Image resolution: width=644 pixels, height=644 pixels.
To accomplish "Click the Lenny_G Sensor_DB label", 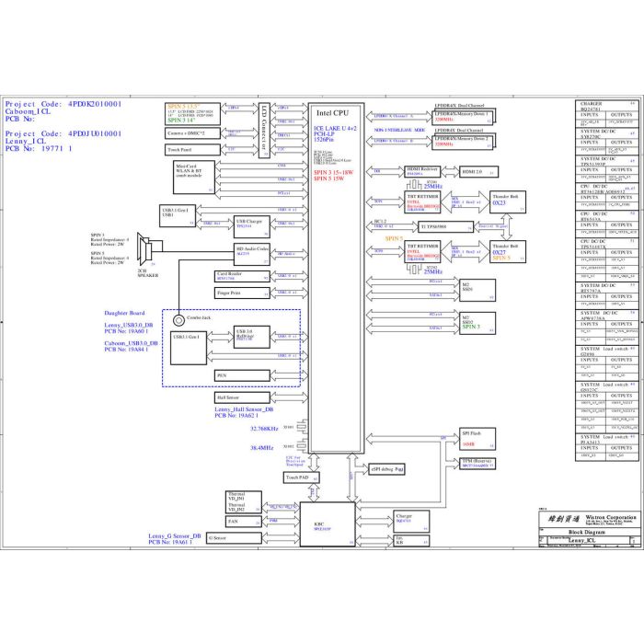I will coord(175,536).
